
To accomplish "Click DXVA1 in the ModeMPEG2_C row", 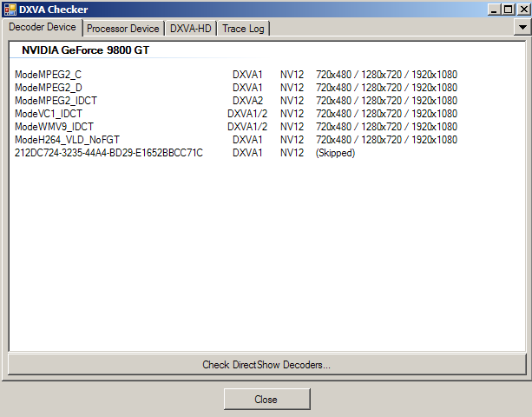I will 247,75.
